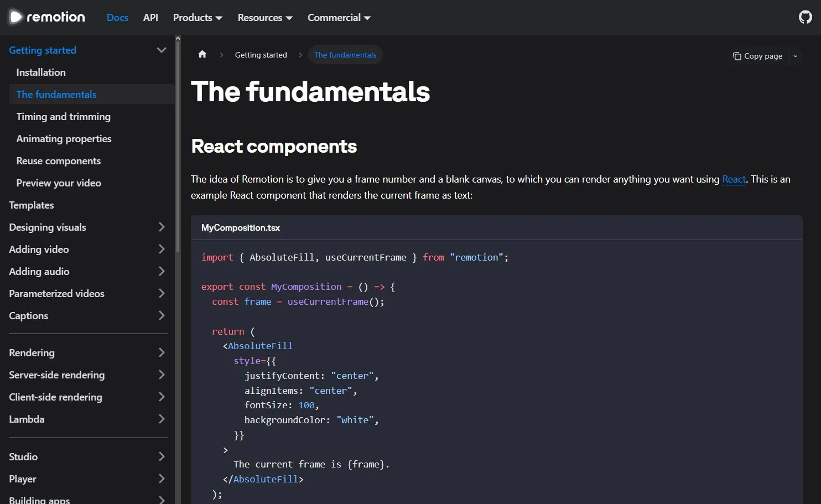This screenshot has width=821, height=504.
Task: Open Preview your video page
Action: (59, 183)
